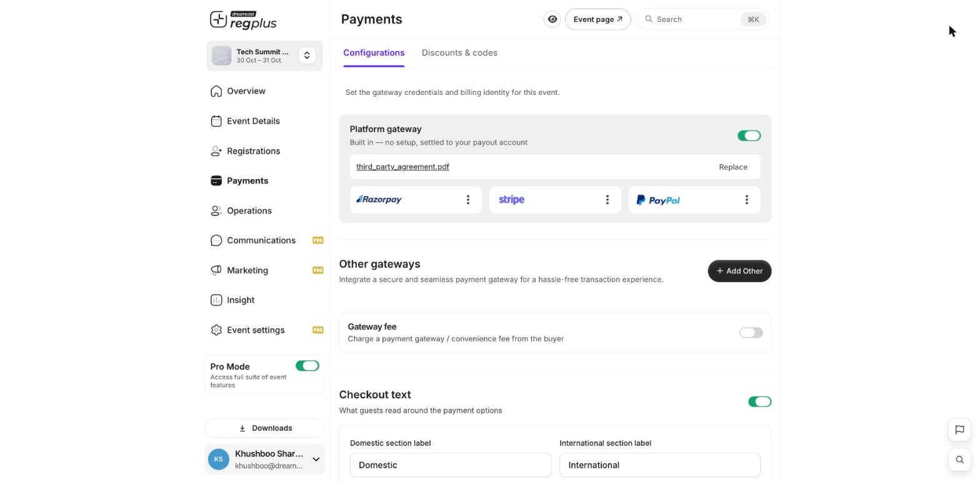Click the Add Other gateway button
Viewport: 980px width, 482px height.
tap(739, 271)
